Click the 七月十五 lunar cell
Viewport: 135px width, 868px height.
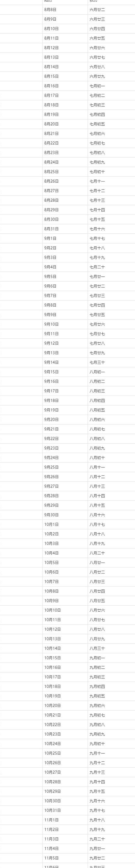(x=111, y=219)
